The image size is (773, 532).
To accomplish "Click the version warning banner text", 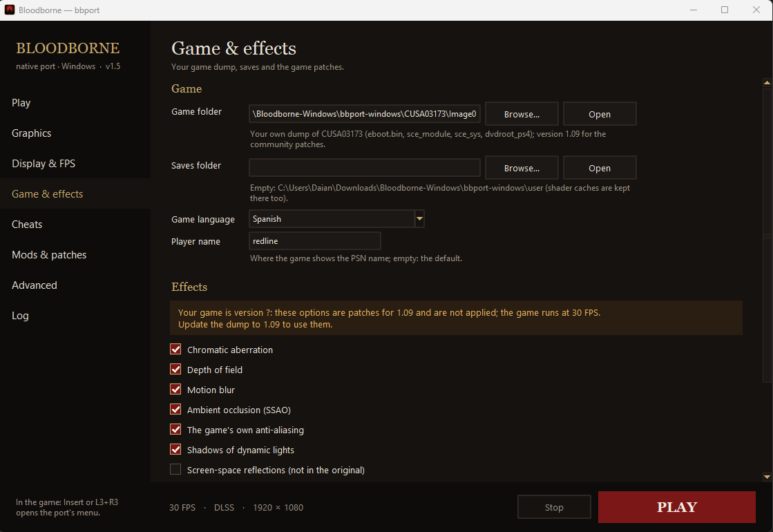I will 389,319.
